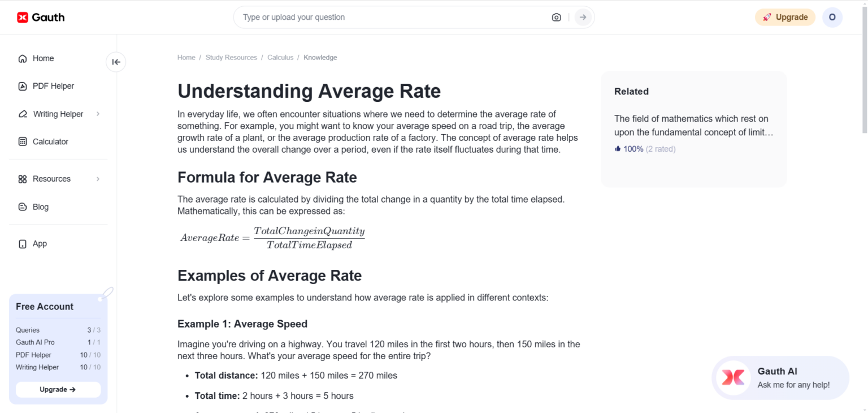
Task: Click the Blog icon in the sidebar
Action: pos(22,206)
